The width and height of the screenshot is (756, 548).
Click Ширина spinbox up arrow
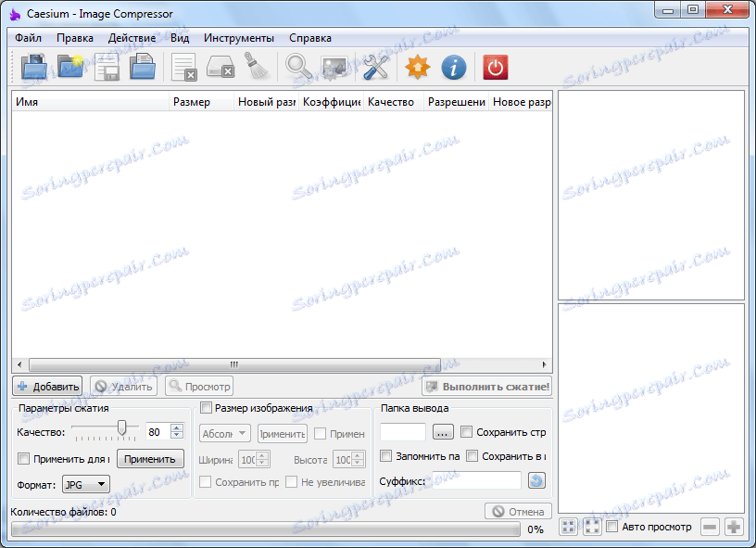click(262, 455)
